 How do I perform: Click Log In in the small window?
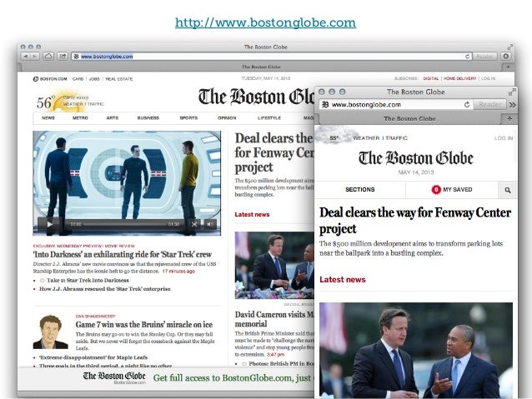coord(504,138)
